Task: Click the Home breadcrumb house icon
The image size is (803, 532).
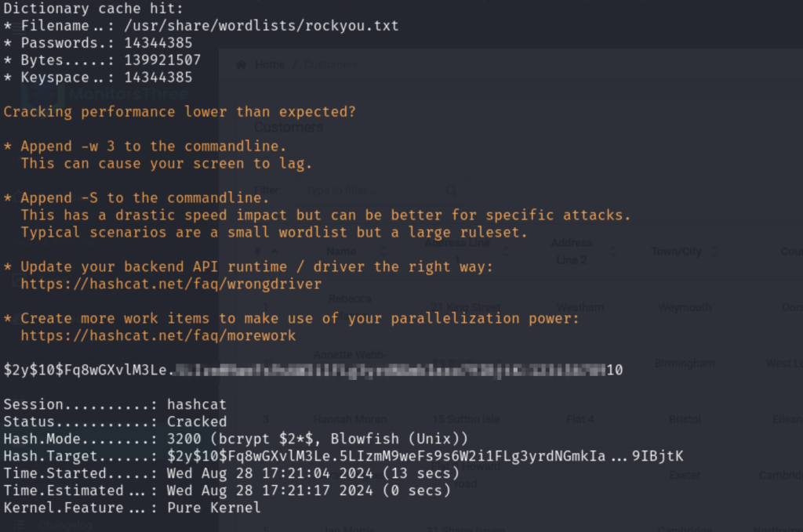Action: (x=242, y=64)
